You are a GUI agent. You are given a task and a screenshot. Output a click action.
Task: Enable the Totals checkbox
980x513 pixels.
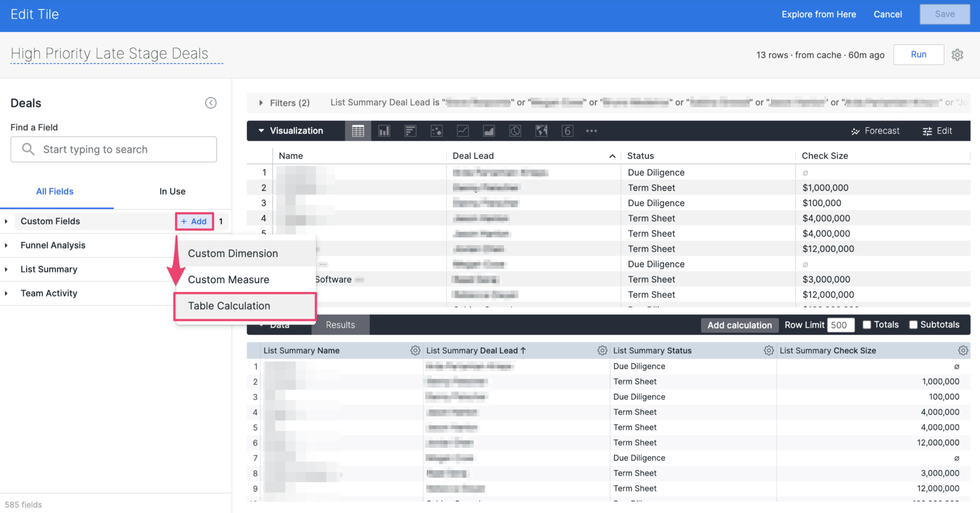pos(867,324)
